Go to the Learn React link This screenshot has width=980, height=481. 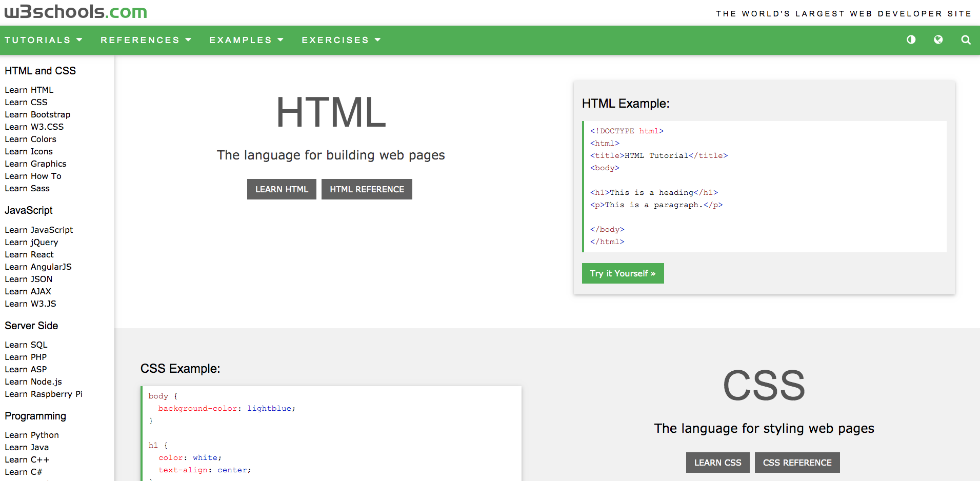(29, 254)
